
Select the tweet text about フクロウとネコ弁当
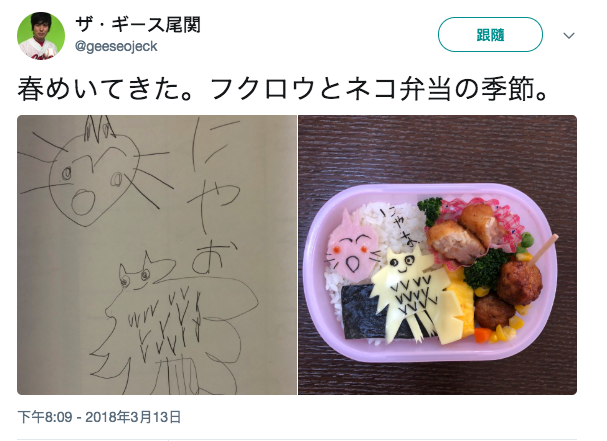pos(283,89)
